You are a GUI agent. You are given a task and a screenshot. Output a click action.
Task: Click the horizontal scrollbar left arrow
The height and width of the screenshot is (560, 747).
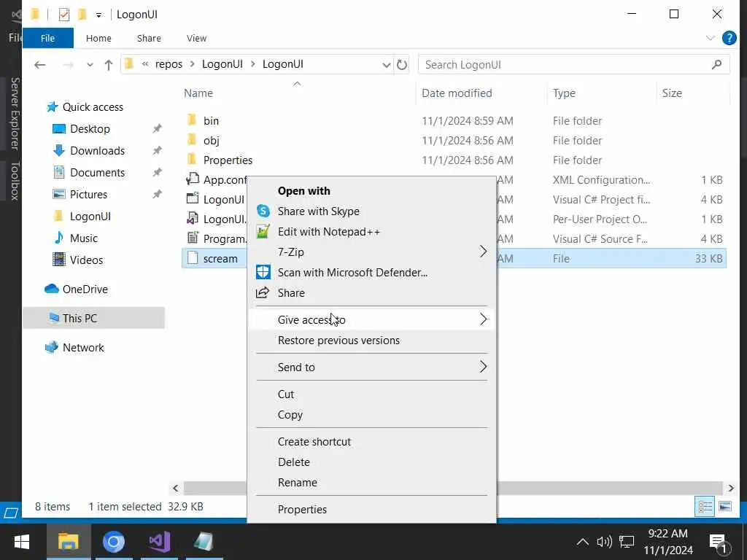(x=176, y=488)
